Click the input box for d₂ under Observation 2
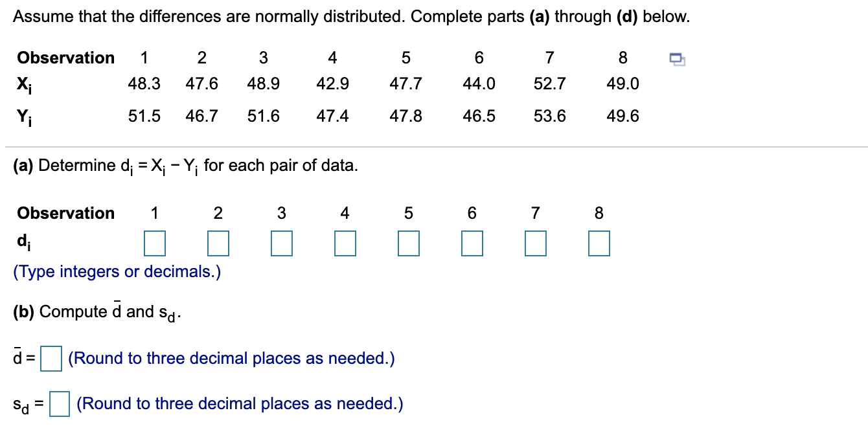The width and height of the screenshot is (868, 426). click(x=220, y=242)
